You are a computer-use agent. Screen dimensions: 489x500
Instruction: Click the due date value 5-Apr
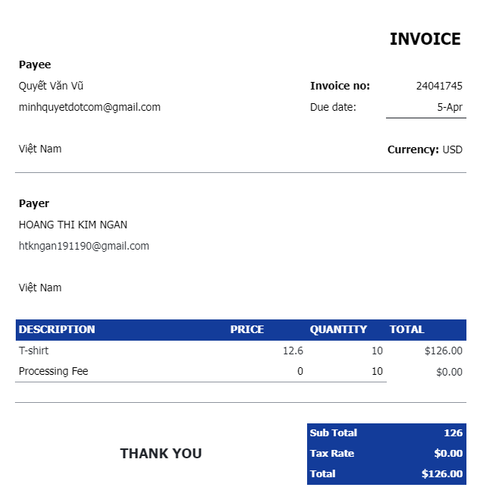(450, 107)
